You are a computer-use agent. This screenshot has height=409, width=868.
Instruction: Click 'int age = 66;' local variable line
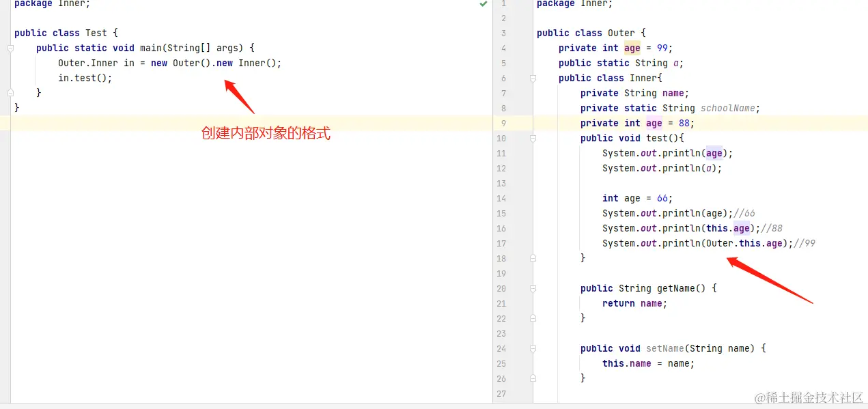tap(638, 198)
